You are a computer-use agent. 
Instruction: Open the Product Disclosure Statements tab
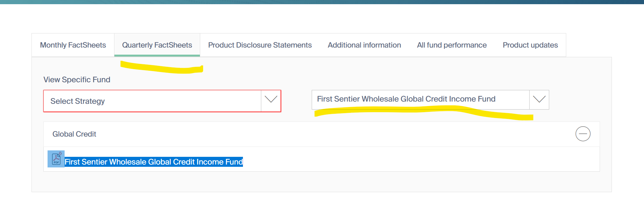click(x=260, y=45)
